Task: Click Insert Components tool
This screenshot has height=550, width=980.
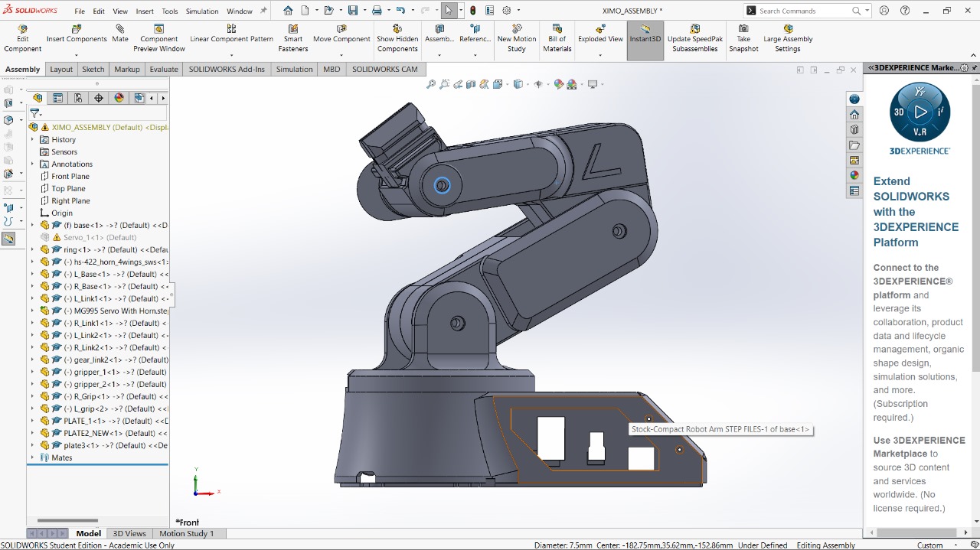Action: [77, 34]
